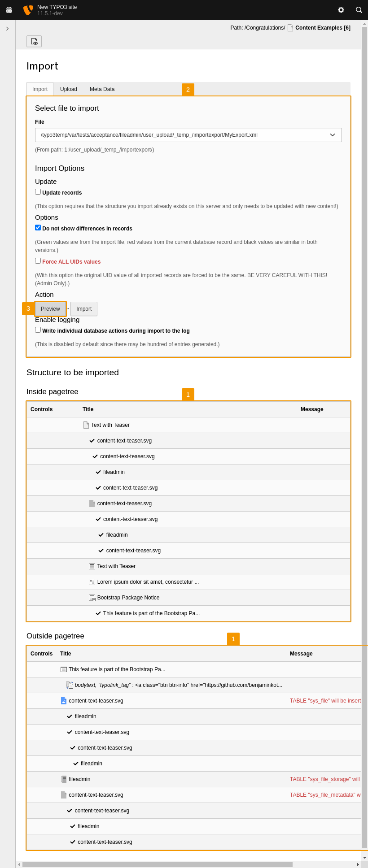Open the Meta Data tab
The width and height of the screenshot is (368, 868).
102,89
